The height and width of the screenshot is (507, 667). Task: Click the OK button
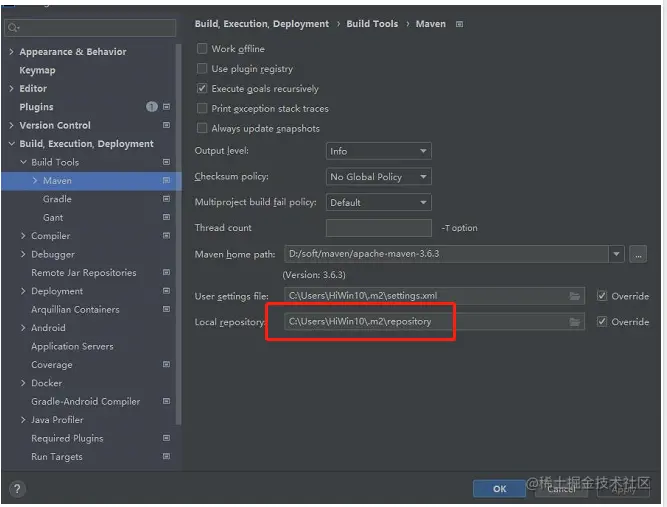(x=499, y=489)
